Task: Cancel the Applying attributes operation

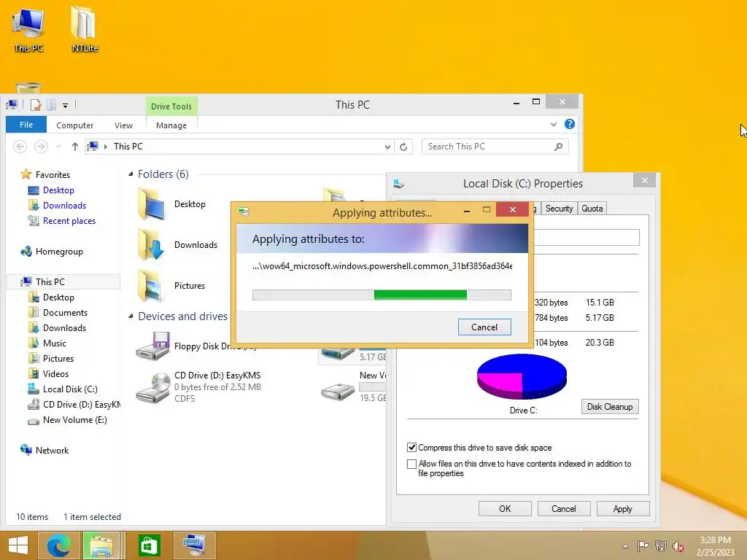Action: [484, 327]
